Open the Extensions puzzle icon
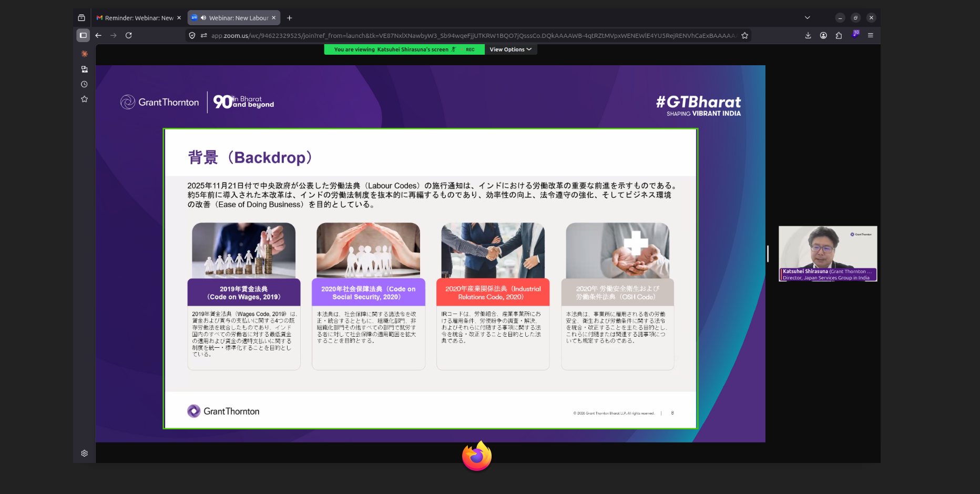 pyautogui.click(x=839, y=35)
